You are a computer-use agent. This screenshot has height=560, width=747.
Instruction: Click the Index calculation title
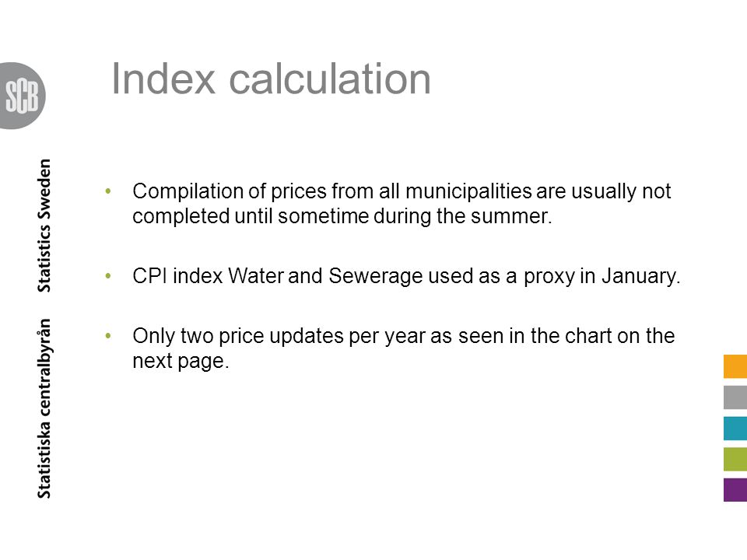pyautogui.click(x=271, y=79)
